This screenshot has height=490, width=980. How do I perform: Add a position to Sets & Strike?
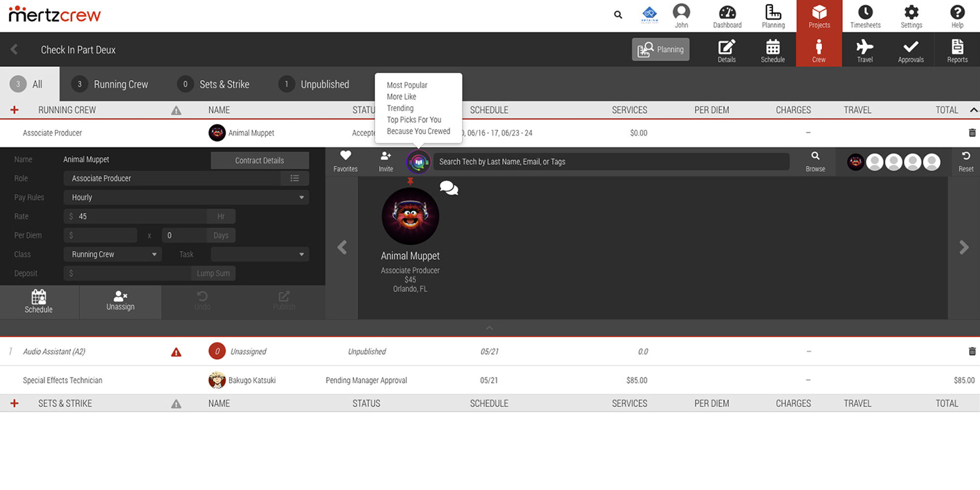[x=14, y=403]
